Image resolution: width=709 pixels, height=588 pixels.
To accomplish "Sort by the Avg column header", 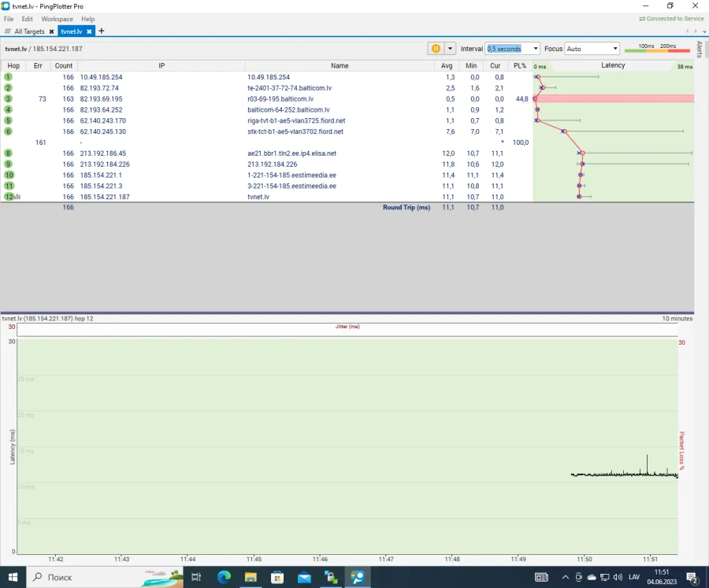I will [x=447, y=65].
